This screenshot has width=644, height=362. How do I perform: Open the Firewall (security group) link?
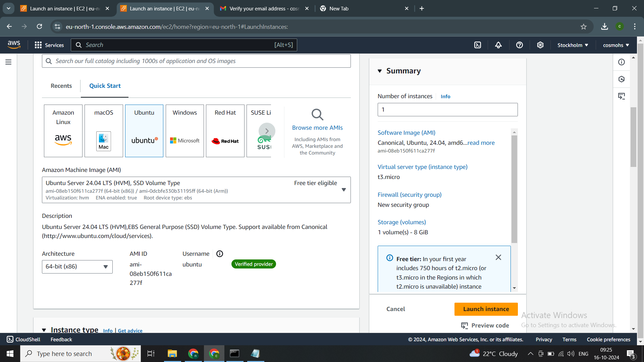click(x=410, y=195)
